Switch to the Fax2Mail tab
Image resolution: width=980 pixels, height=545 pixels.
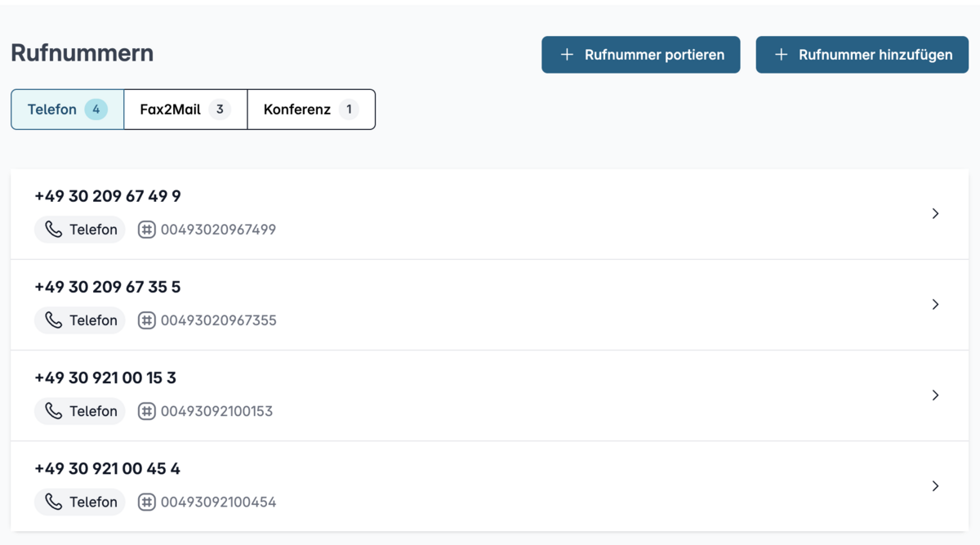[185, 109]
